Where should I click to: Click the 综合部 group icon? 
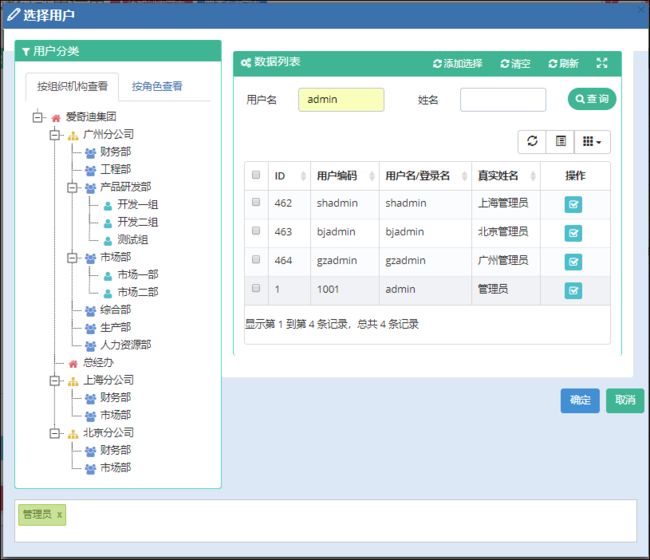coord(90,311)
